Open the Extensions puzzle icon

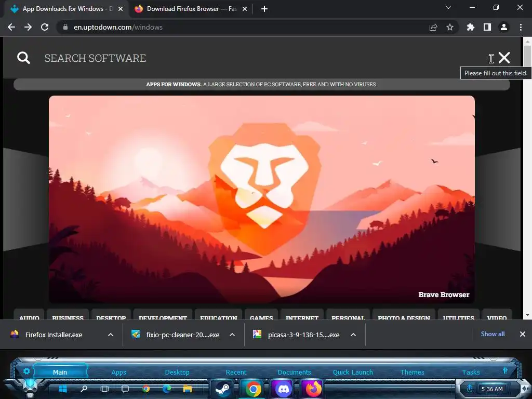[471, 27]
